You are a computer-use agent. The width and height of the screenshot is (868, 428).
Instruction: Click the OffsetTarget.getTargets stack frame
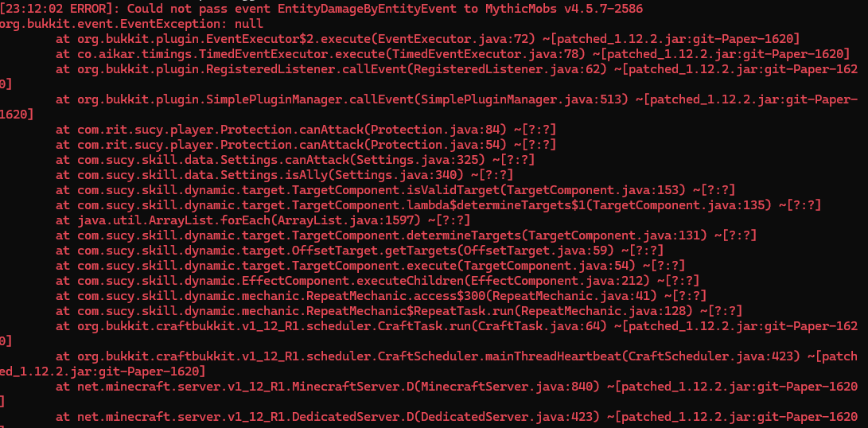(x=358, y=251)
